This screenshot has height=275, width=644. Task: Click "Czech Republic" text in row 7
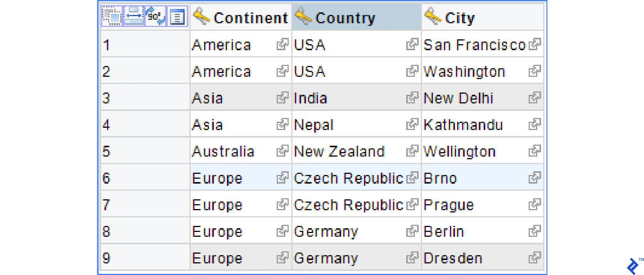pos(348,205)
